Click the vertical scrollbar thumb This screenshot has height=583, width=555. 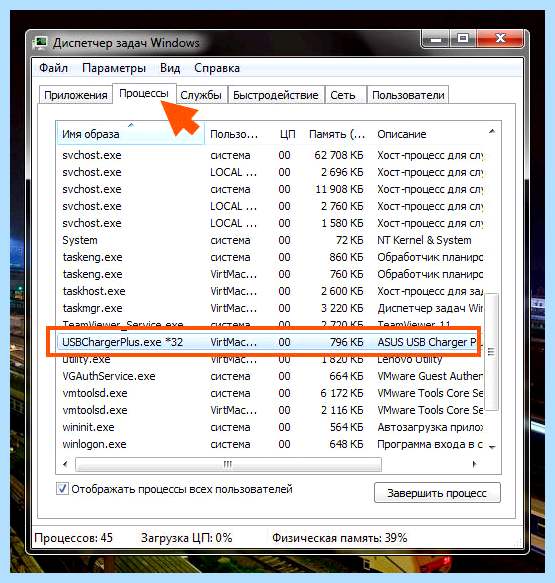492,352
